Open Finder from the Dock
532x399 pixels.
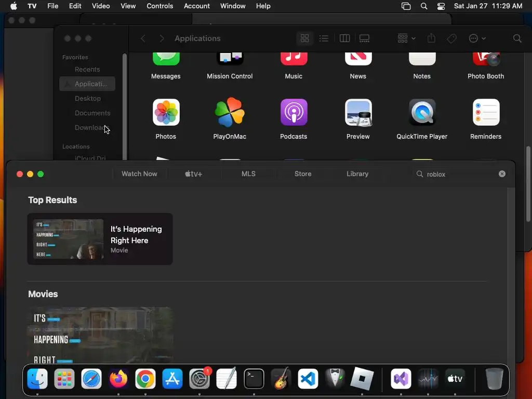37,379
